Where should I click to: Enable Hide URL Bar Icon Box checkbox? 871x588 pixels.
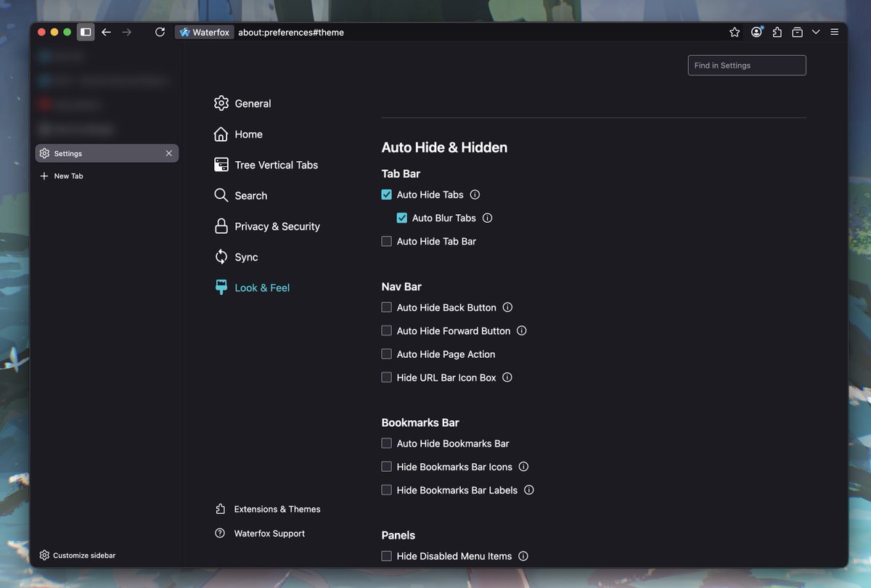point(387,377)
